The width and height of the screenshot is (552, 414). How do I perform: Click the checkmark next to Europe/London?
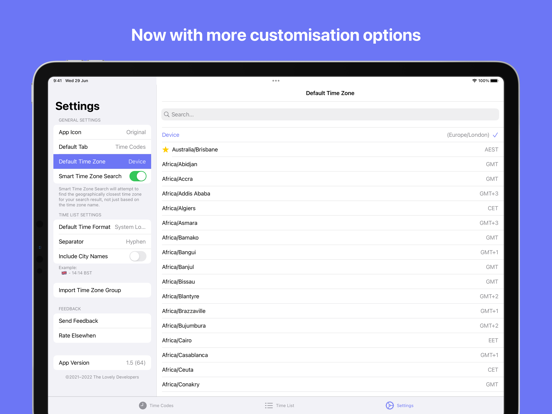pos(495,135)
